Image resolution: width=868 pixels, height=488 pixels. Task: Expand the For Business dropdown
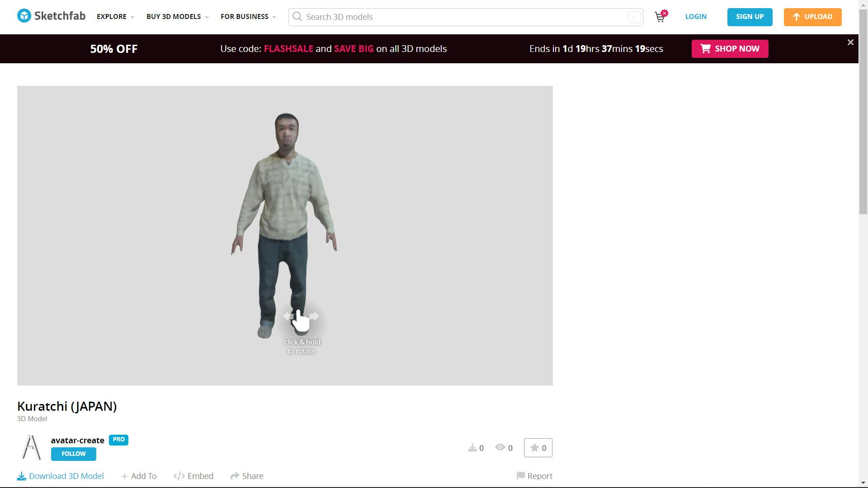tap(248, 17)
